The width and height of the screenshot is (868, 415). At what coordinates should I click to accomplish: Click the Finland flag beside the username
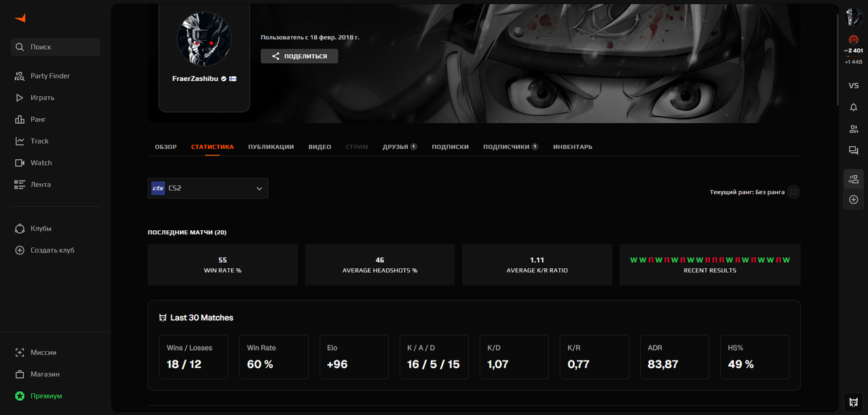click(233, 79)
